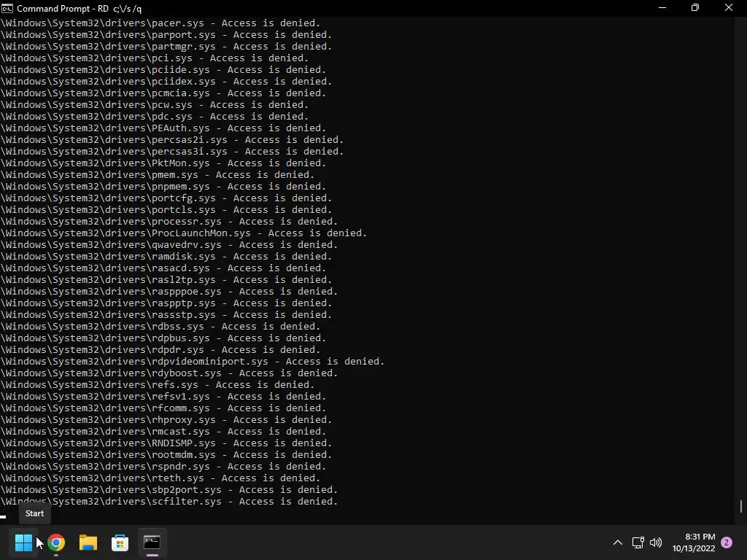The height and width of the screenshot is (560, 747).
Task: Click the ProcLaunchMon.sys line
Action: coord(183,233)
